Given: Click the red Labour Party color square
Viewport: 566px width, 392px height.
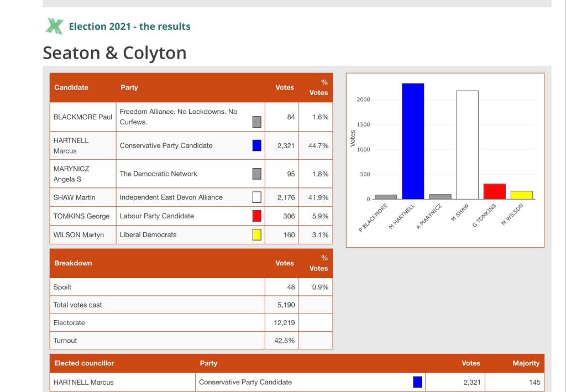Looking at the screenshot, I should 256,216.
